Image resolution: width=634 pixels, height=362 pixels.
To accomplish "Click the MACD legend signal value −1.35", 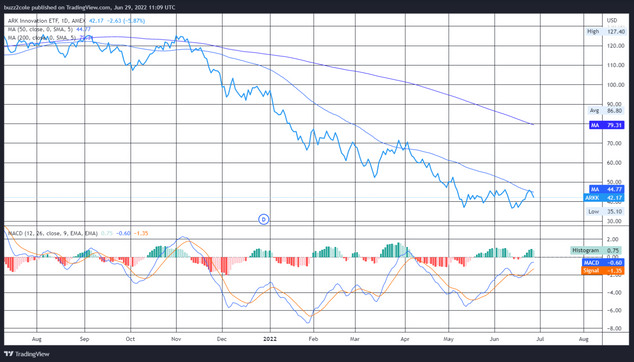I will point(140,233).
